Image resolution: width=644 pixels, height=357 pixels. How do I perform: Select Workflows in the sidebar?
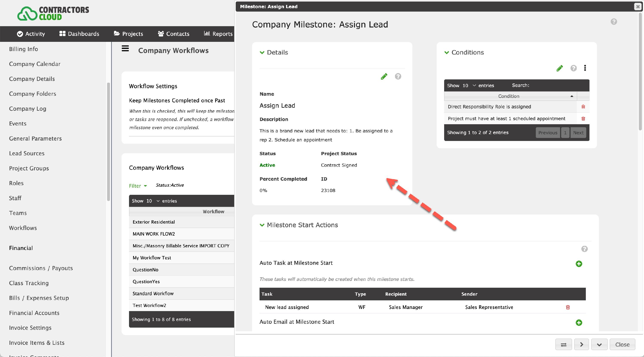point(23,228)
